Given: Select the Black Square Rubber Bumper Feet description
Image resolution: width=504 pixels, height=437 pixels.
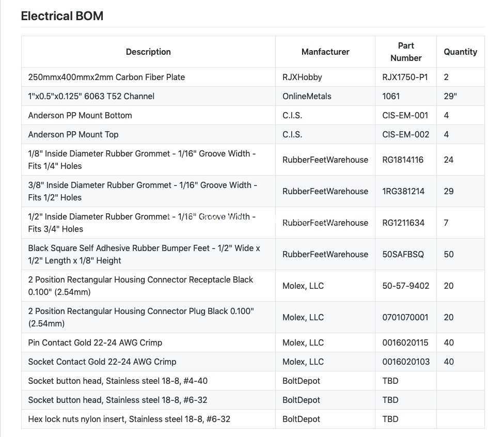Looking at the screenshot, I should (x=144, y=254).
